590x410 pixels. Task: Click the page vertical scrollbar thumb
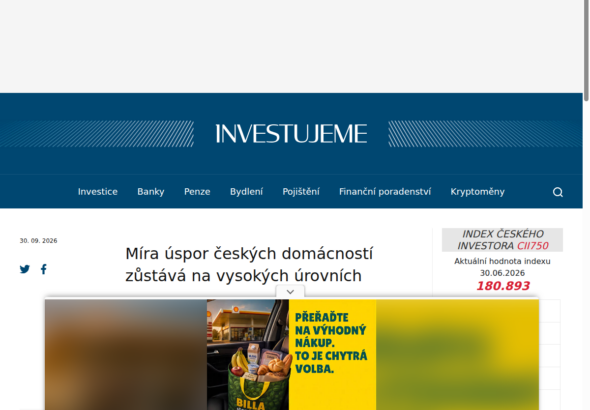pos(586,50)
